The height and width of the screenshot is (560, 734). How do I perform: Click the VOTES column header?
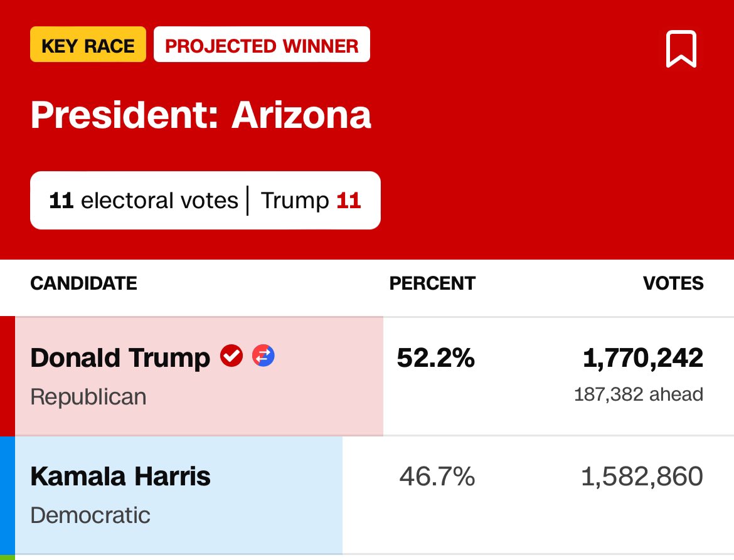coord(673,283)
